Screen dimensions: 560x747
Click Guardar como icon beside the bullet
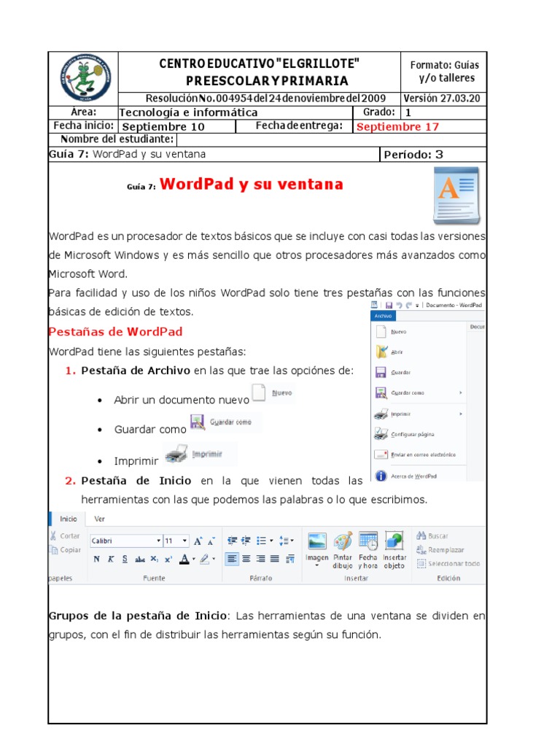198,422
